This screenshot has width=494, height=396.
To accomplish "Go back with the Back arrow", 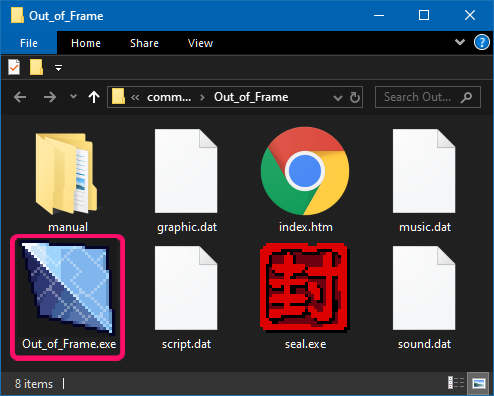I will click(x=20, y=97).
